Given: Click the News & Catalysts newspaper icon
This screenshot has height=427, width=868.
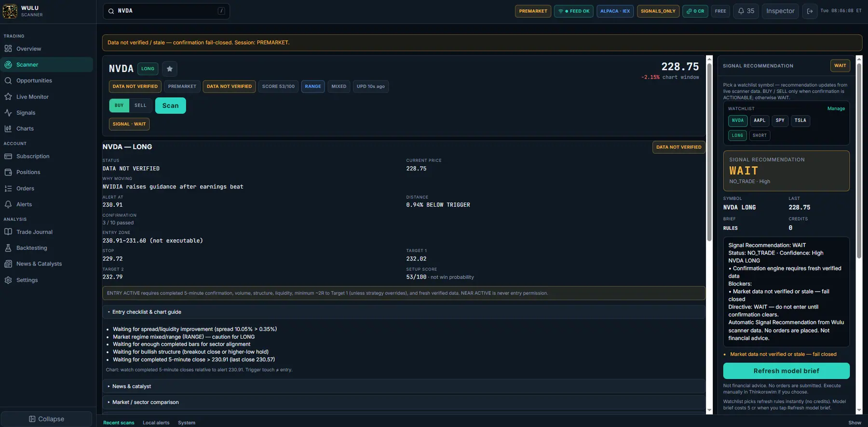Looking at the screenshot, I should click(8, 264).
